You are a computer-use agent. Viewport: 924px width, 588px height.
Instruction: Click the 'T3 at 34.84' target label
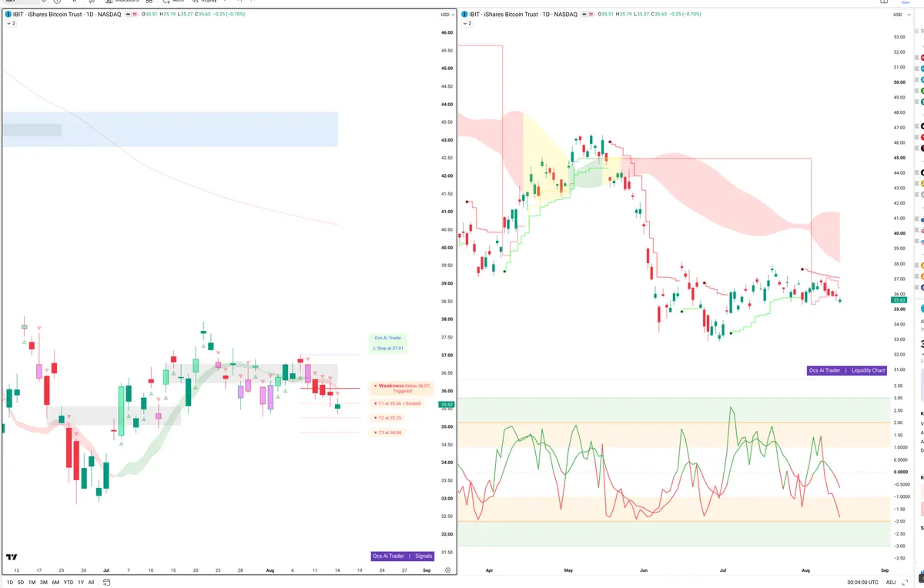click(387, 433)
